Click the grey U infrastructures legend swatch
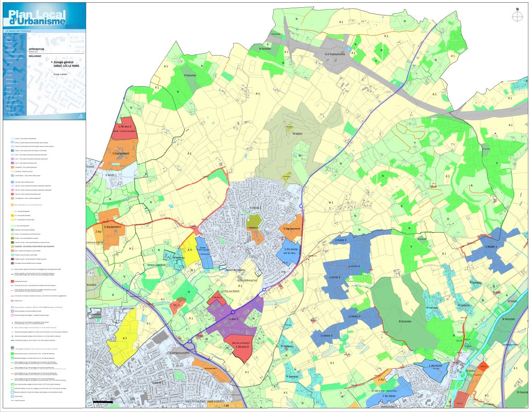Image resolution: width=532 pixels, height=412 pixels. [x=12, y=175]
